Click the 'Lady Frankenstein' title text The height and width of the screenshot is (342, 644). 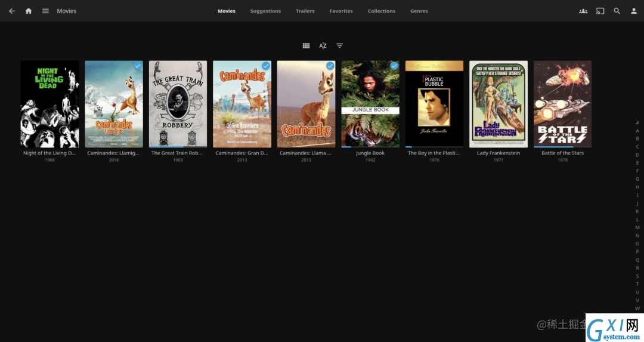498,153
